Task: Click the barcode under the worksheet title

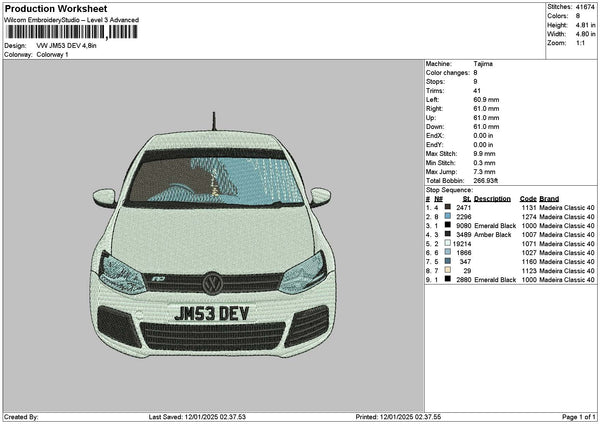Action: click(72, 32)
